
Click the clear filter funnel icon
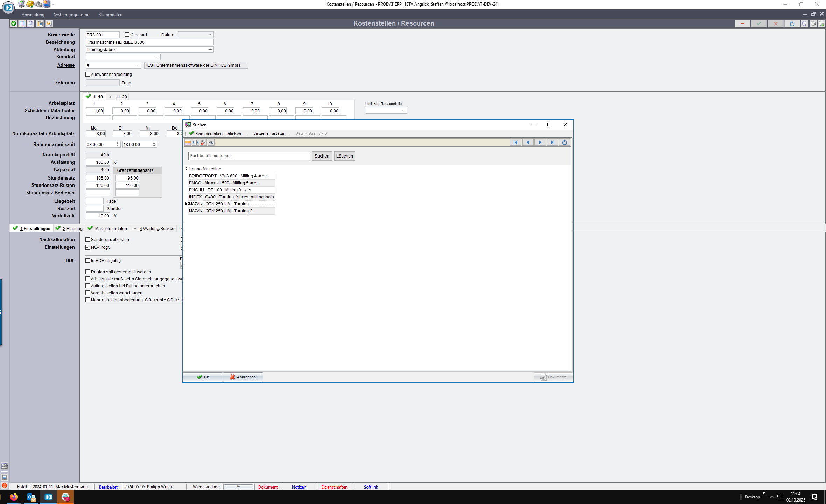tap(203, 142)
